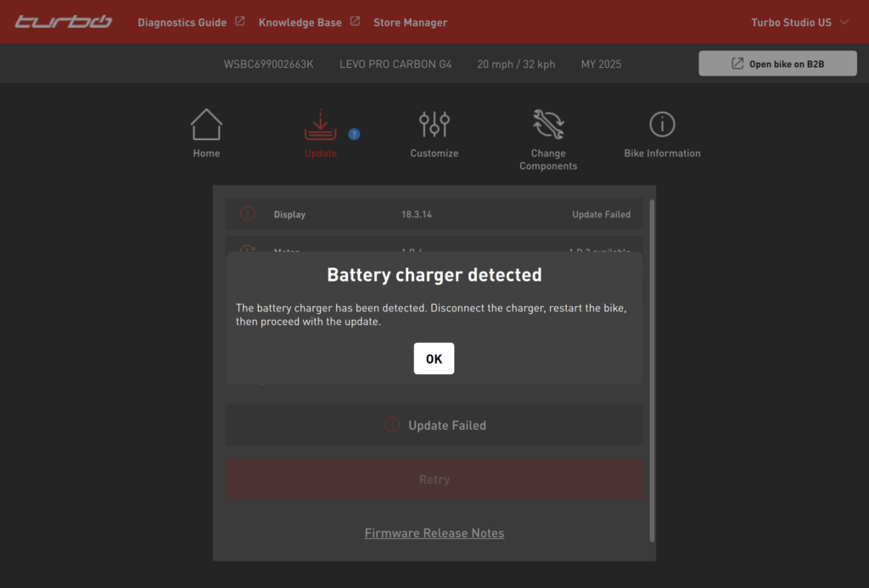Click the Home house icon

[206, 126]
